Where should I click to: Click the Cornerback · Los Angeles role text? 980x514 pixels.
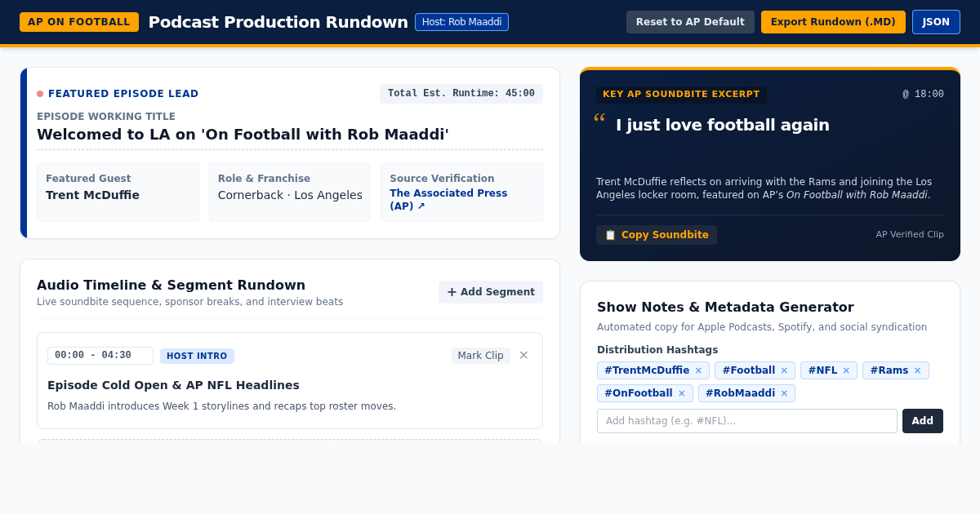290,195
